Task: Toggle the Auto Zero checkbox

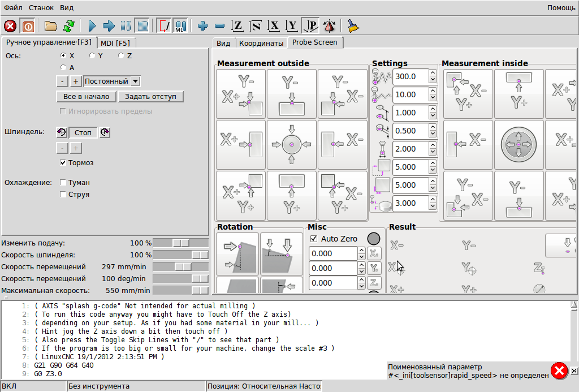Action: click(x=314, y=239)
